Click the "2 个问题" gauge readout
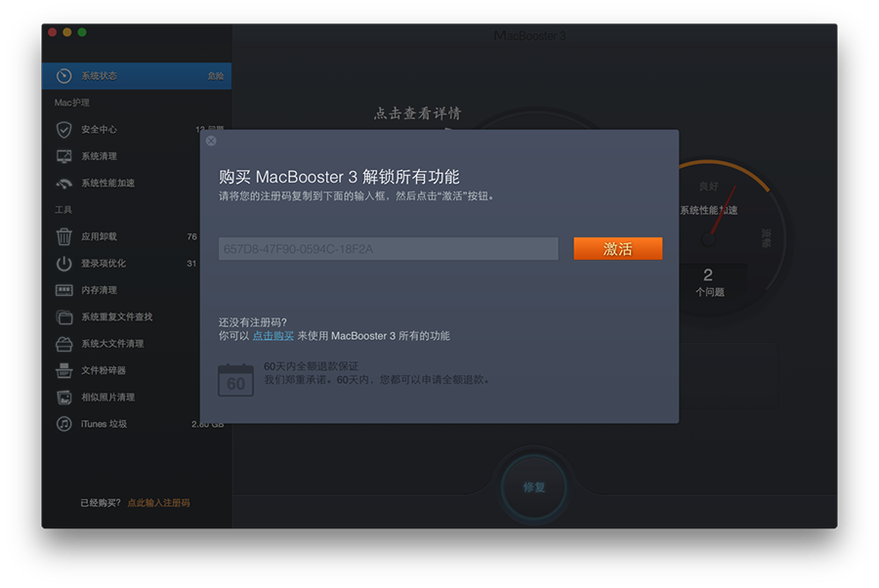Image resolution: width=879 pixels, height=588 pixels. pyautogui.click(x=709, y=282)
